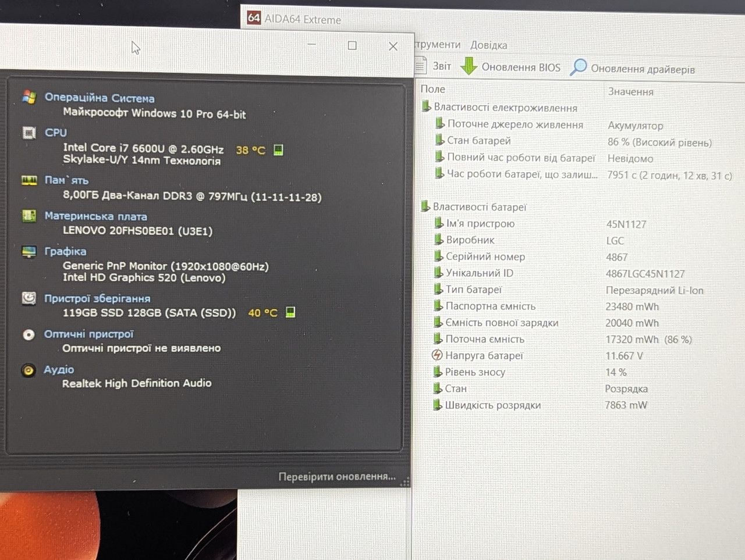Click the Windows flag icon beside Операційна Система

point(29,97)
